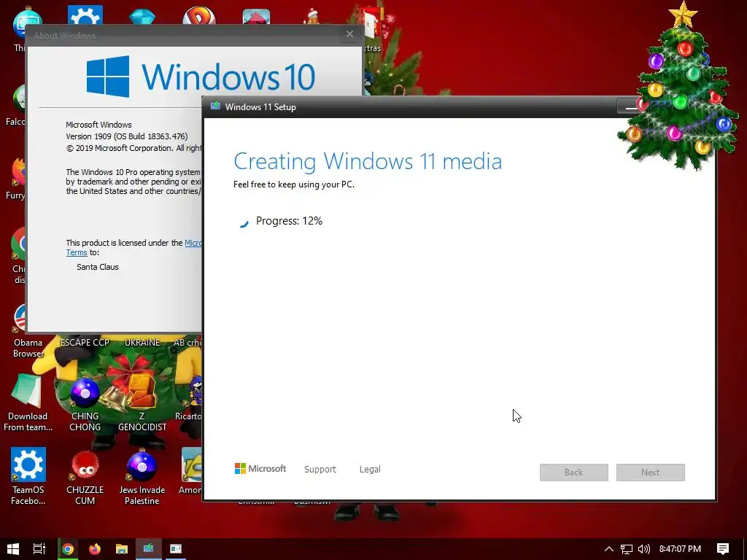
Task: Select the Ricarto desktop icon
Action: pos(189,399)
